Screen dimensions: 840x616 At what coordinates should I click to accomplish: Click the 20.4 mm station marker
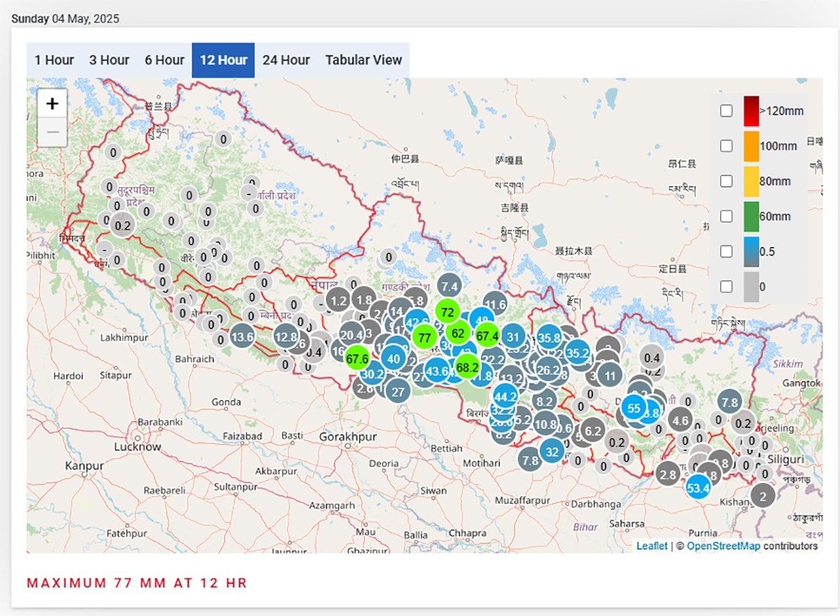click(351, 335)
